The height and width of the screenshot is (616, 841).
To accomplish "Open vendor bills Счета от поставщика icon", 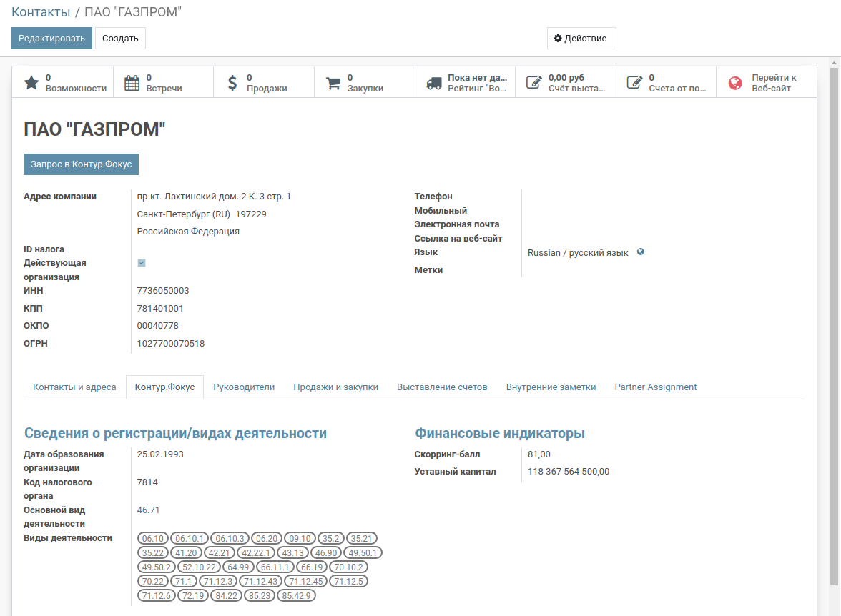I will pyautogui.click(x=634, y=83).
